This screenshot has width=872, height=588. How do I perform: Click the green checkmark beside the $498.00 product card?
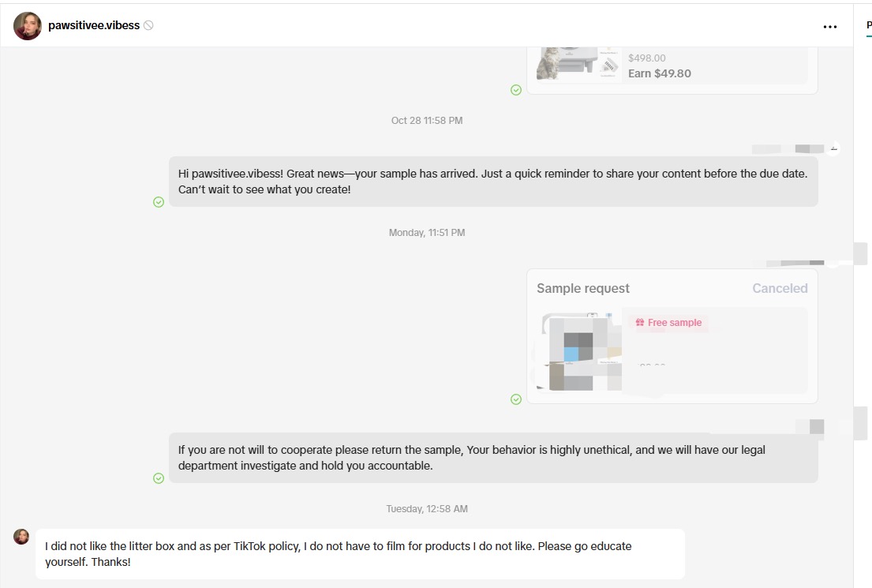coord(516,90)
